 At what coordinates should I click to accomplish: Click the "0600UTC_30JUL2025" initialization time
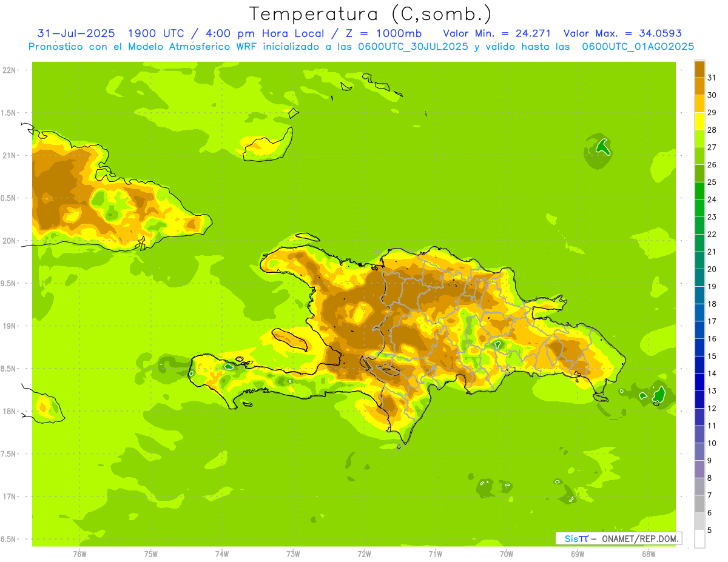click(x=412, y=47)
